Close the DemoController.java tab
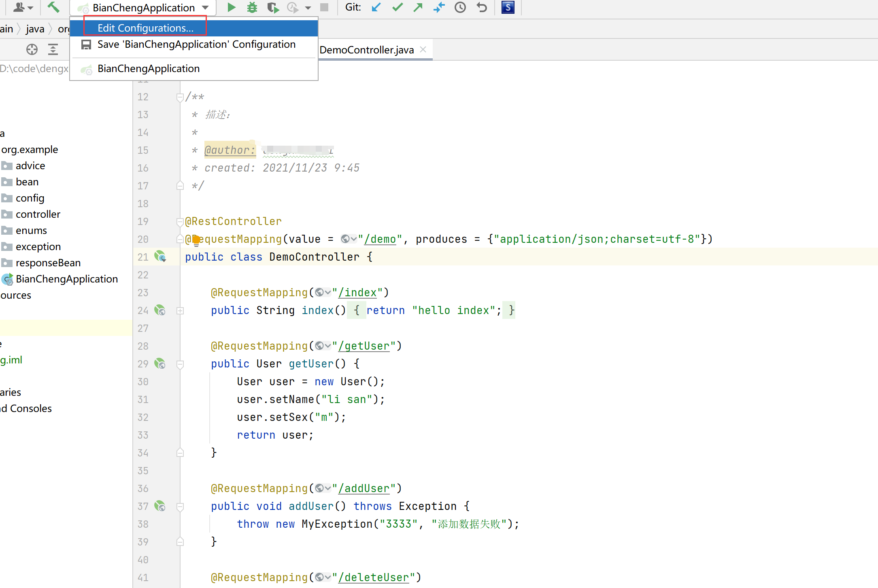 (x=423, y=49)
